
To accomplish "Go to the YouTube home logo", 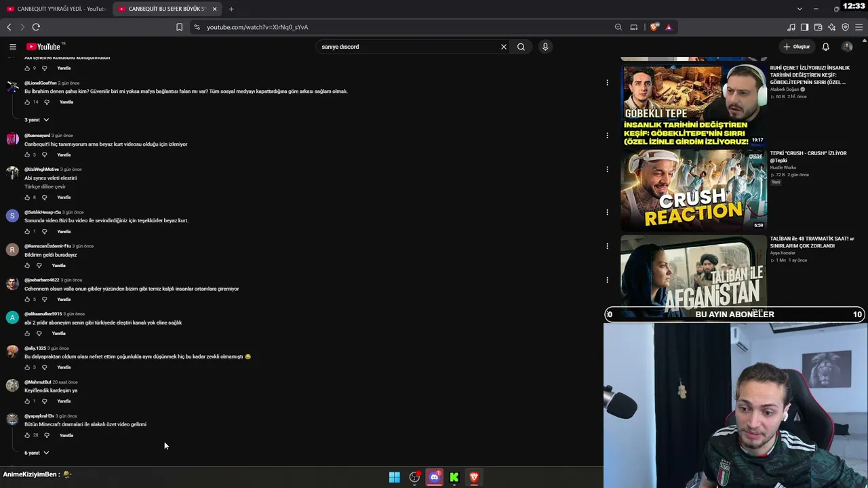I will tap(43, 47).
